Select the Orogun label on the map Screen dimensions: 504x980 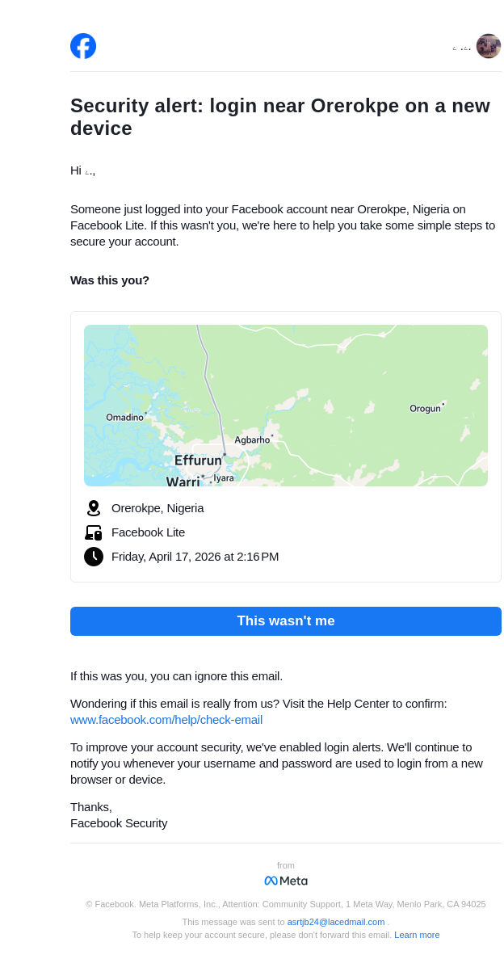[x=425, y=409]
